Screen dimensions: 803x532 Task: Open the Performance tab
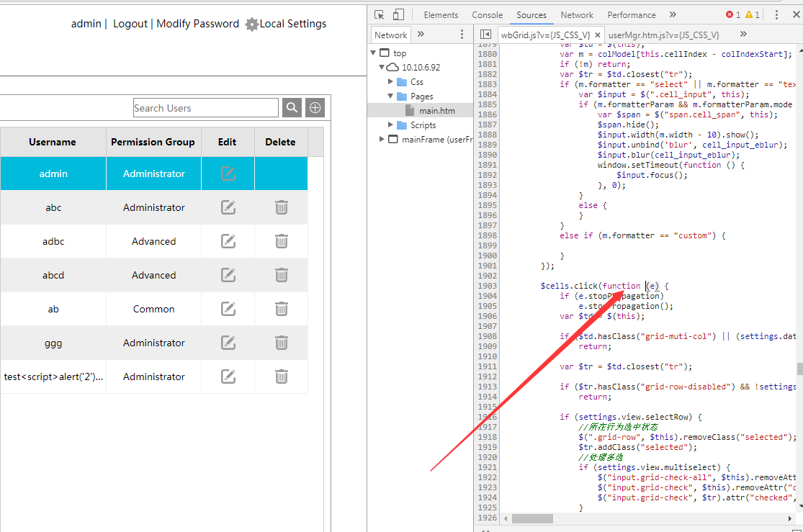click(632, 15)
